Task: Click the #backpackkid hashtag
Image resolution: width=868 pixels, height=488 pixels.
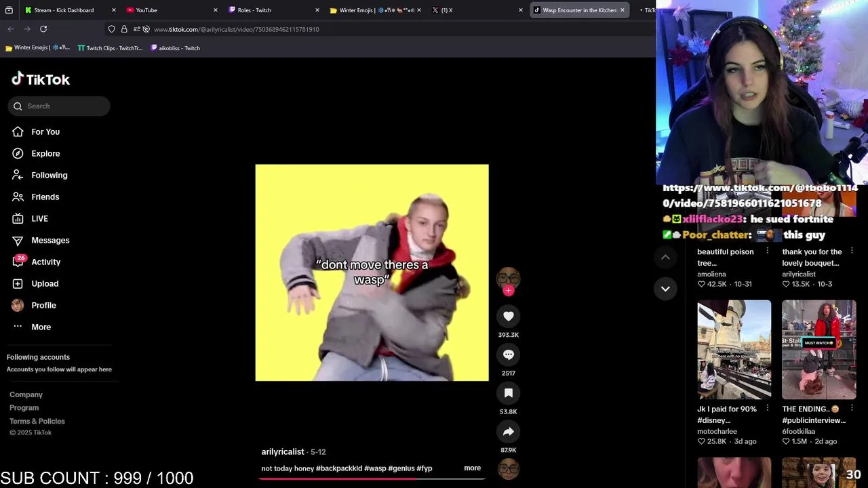Action: pyautogui.click(x=339, y=468)
